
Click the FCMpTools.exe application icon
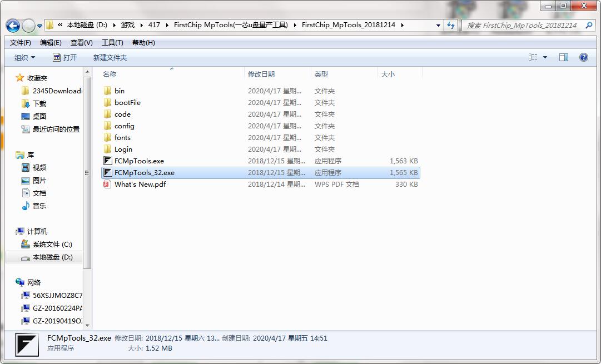tap(108, 161)
